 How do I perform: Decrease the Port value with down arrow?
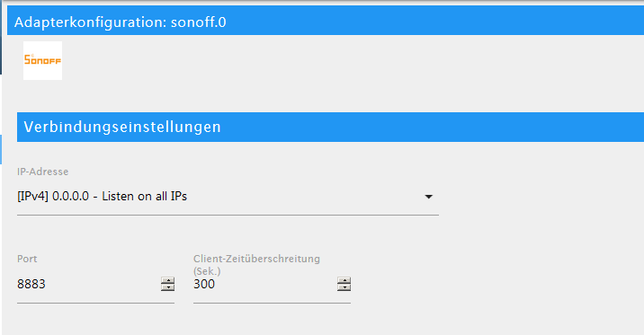[x=167, y=287]
